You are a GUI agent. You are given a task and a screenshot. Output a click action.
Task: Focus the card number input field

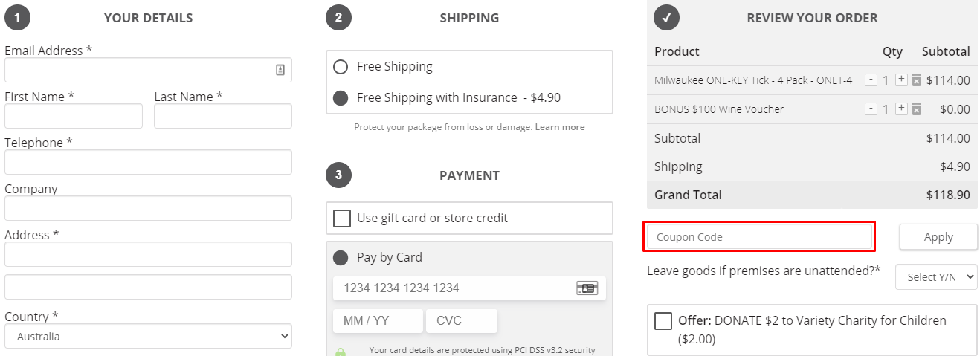(470, 288)
